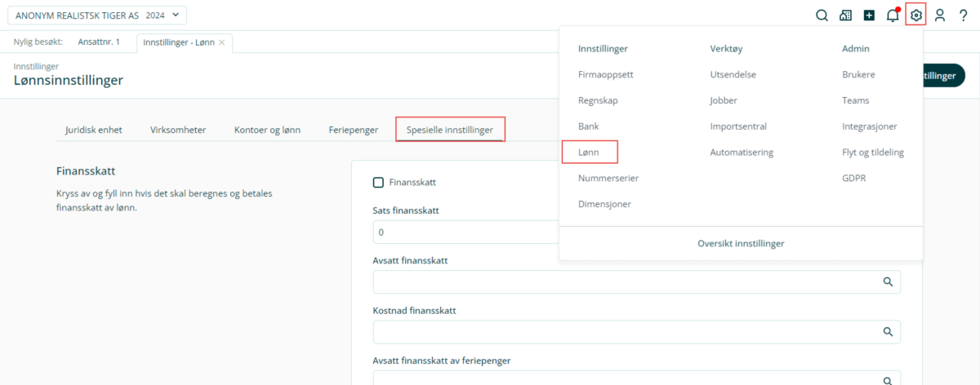This screenshot has width=980, height=385.
Task: Select Lønn in the settings menu
Action: (x=589, y=153)
